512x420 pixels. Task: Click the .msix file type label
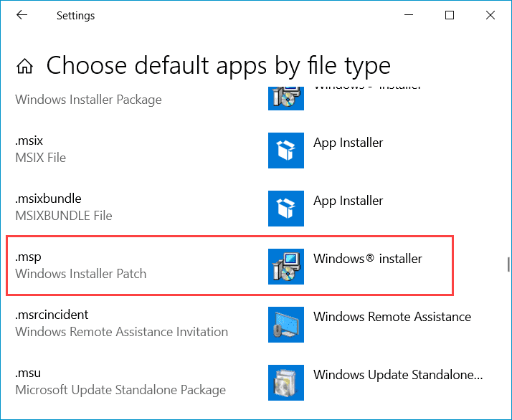pos(29,140)
